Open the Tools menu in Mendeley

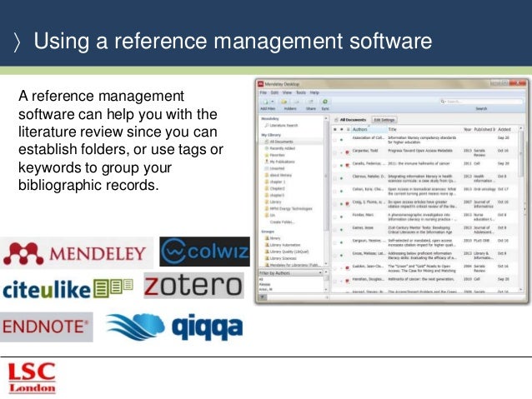301,92
